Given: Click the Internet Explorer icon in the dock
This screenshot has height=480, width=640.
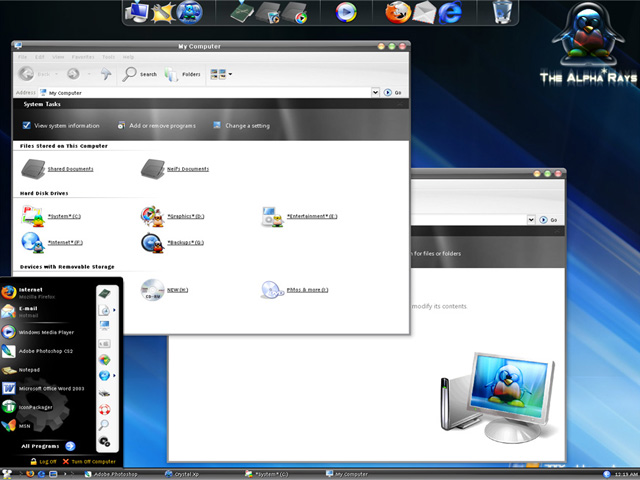Looking at the screenshot, I should click(x=450, y=12).
